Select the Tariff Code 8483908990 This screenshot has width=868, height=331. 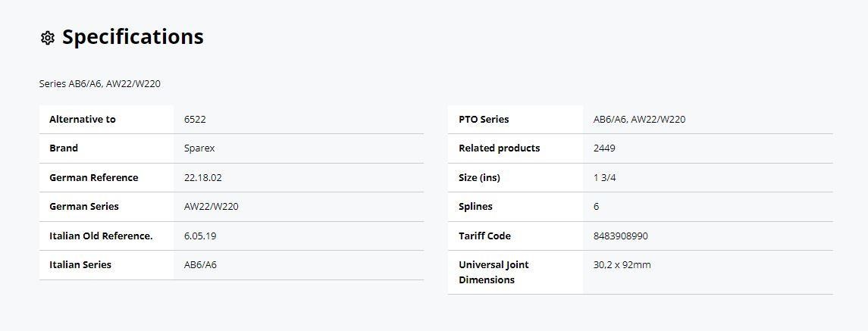(621, 236)
